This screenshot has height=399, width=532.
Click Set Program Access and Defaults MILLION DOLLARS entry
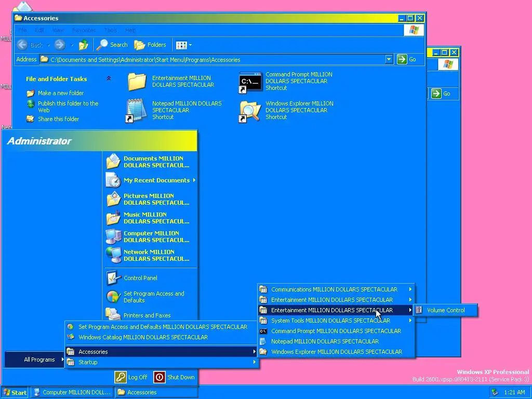(162, 327)
